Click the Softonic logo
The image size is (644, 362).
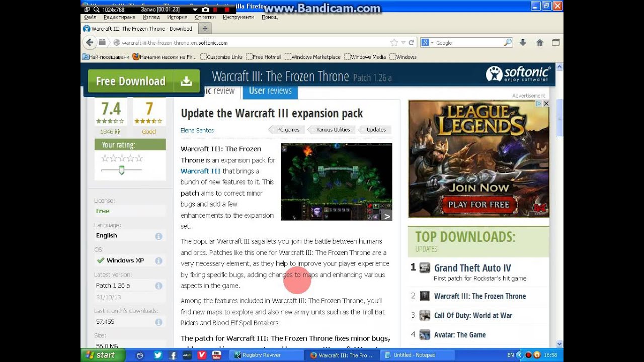pyautogui.click(x=518, y=74)
